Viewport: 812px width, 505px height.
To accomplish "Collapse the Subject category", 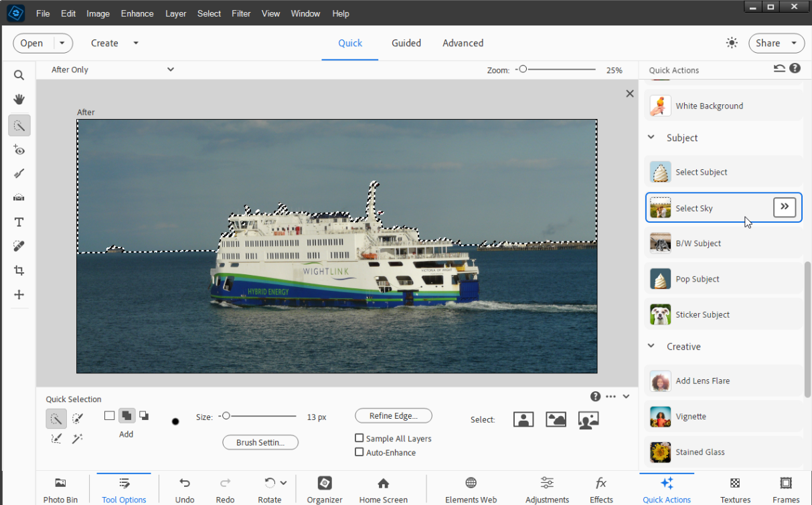I will [650, 137].
